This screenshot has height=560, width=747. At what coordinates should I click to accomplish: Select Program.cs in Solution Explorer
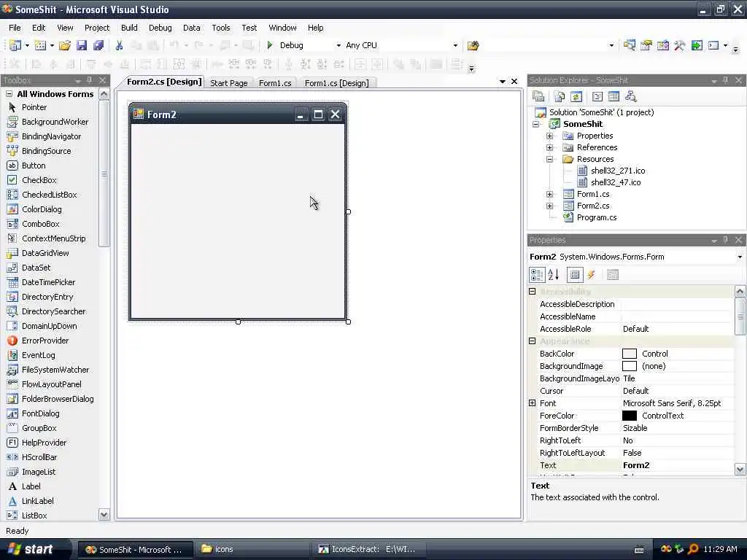pos(597,217)
